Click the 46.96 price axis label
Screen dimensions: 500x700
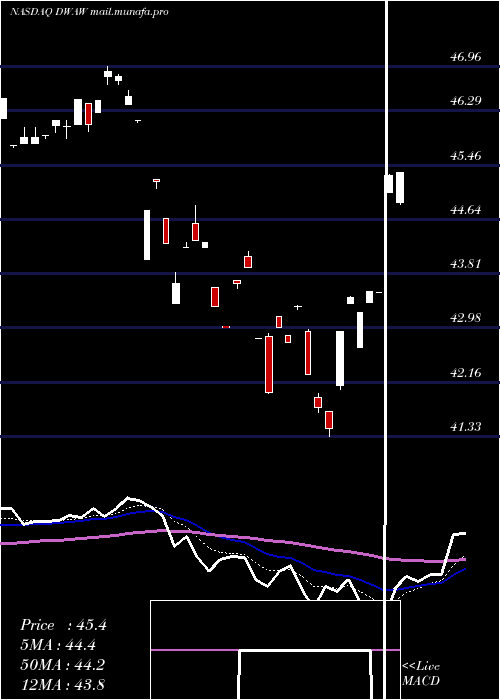pos(466,57)
